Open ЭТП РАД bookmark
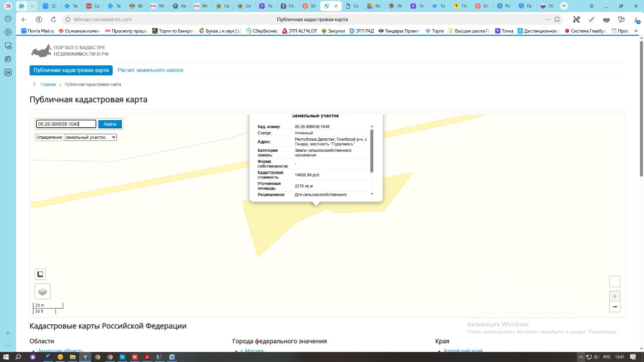644x362 pixels. tap(362, 31)
